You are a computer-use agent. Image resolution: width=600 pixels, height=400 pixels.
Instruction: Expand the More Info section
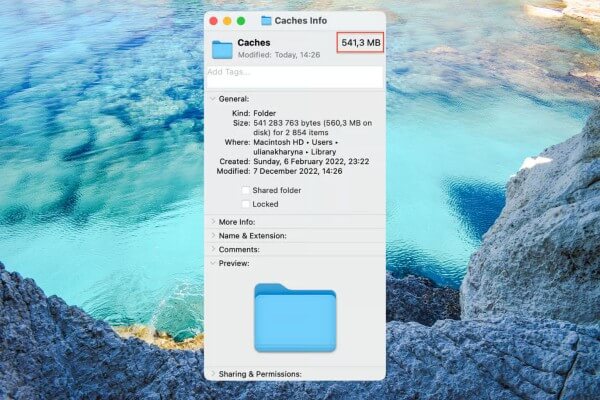point(213,222)
